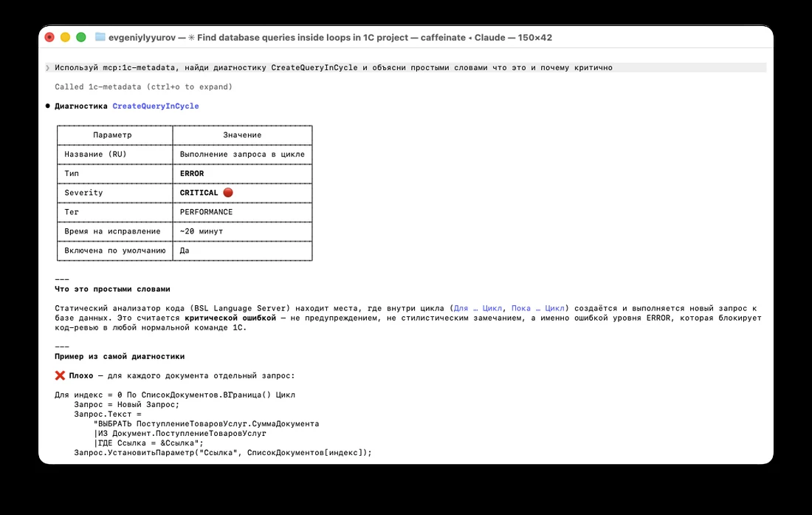812x515 pixels.
Task: Click the 'Для индекс = 0 По' loop line
Action: [175, 395]
